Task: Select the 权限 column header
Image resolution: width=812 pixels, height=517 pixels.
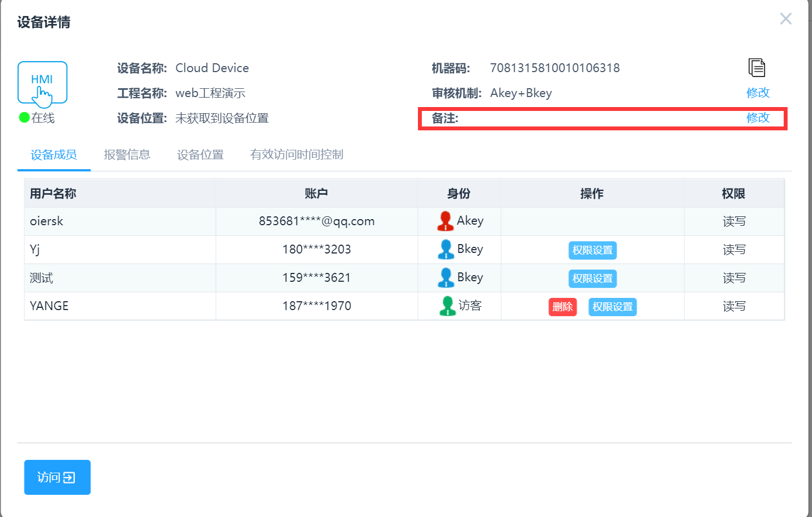Action: click(x=734, y=194)
